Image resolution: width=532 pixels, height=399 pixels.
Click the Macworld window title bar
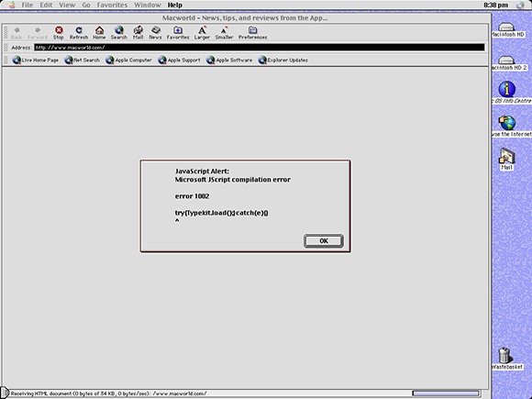coord(245,18)
